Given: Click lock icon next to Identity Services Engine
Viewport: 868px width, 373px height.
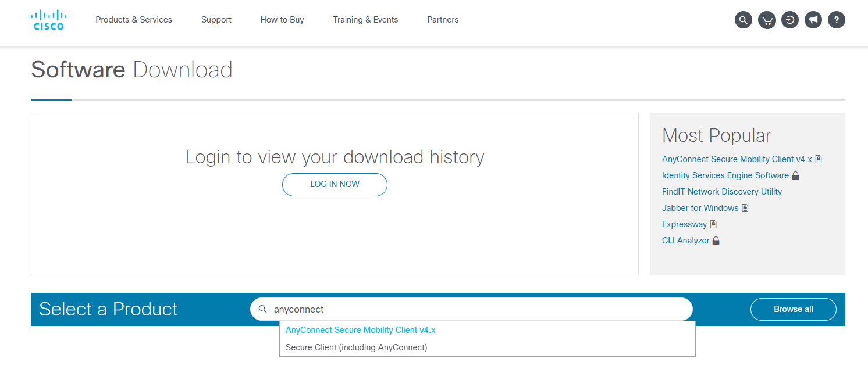Looking at the screenshot, I should click(x=795, y=175).
